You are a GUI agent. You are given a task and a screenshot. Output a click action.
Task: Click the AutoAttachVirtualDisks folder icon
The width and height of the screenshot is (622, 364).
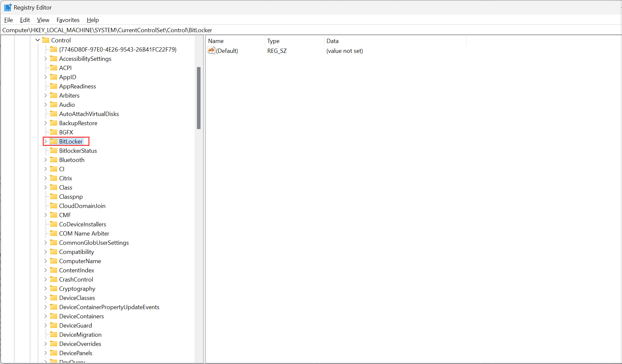[54, 114]
